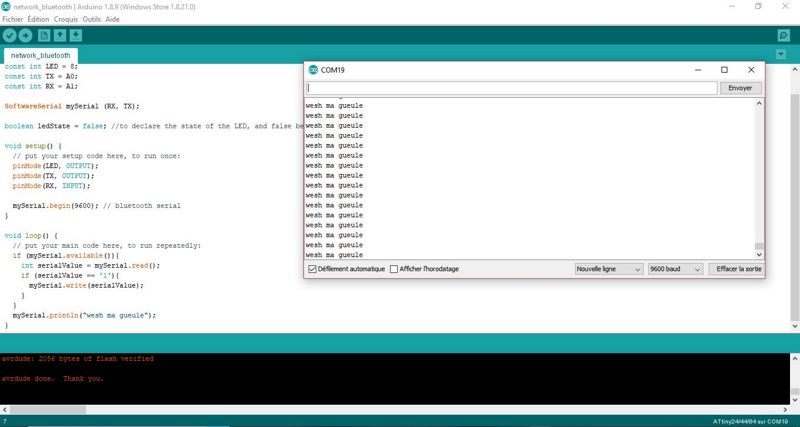This screenshot has width=800, height=427.
Task: Maximize the COM19 serial monitor window
Action: [x=724, y=70]
